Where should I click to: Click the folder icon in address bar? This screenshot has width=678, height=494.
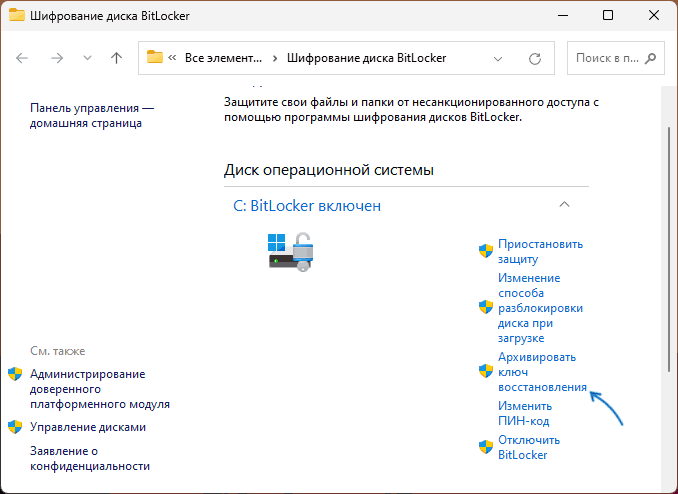point(155,57)
